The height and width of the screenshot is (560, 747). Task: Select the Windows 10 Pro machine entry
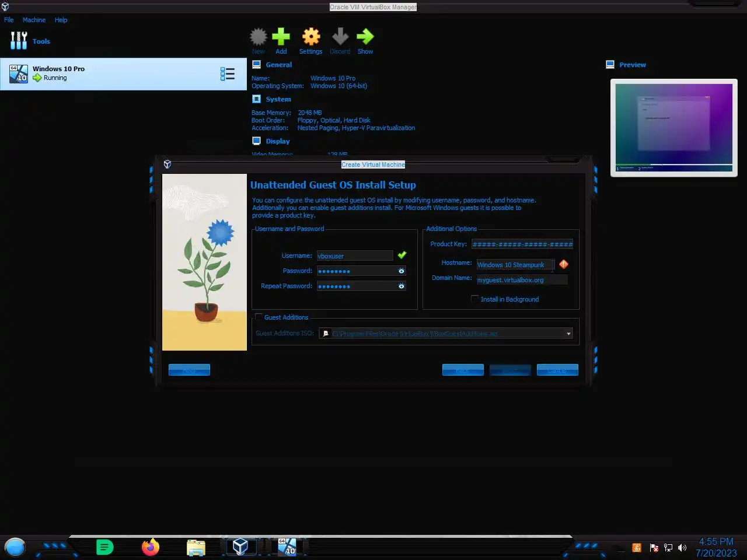123,73
